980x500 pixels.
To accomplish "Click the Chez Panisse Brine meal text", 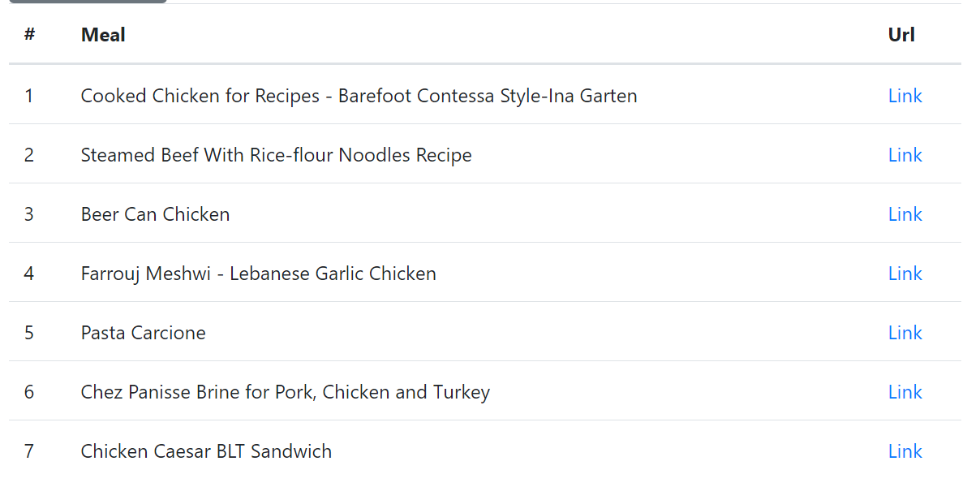I will click(x=286, y=392).
